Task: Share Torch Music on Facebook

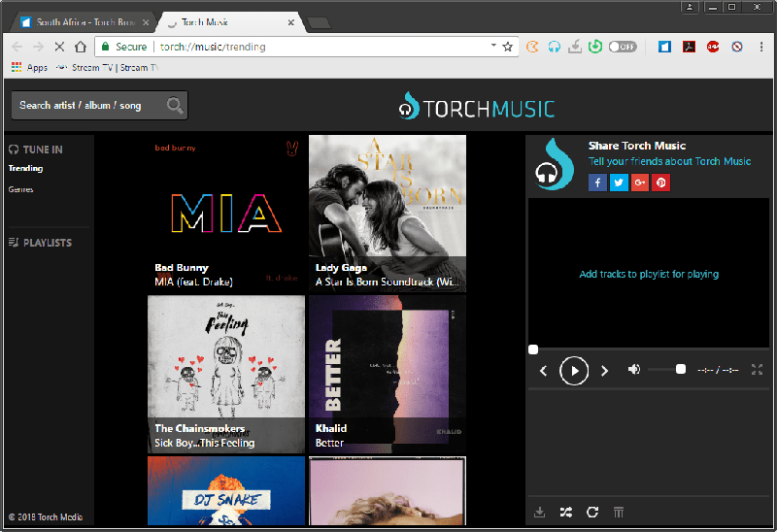Action: point(597,183)
